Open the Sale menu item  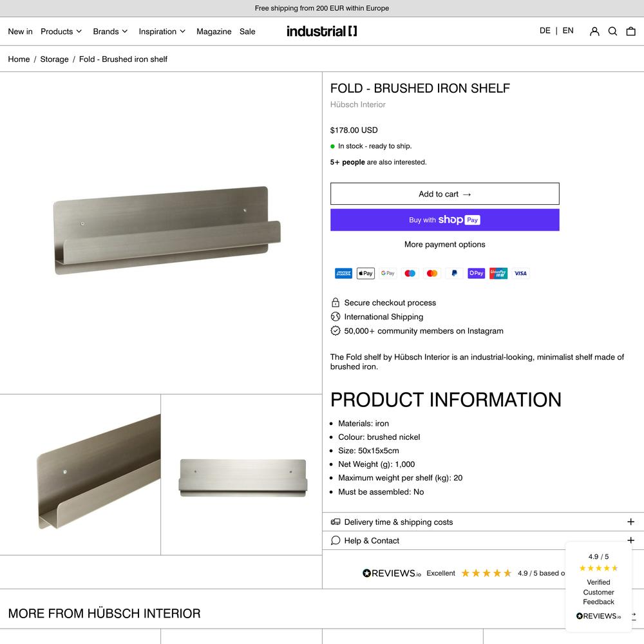click(x=247, y=32)
